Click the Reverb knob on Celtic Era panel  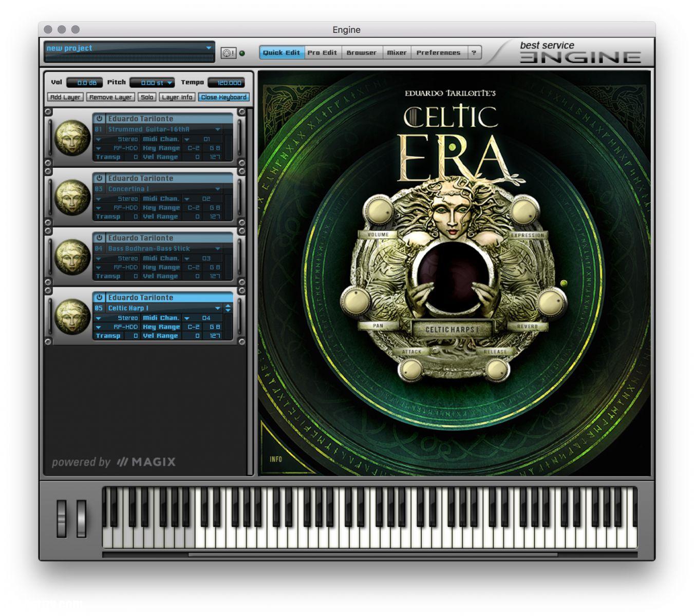pyautogui.click(x=551, y=302)
